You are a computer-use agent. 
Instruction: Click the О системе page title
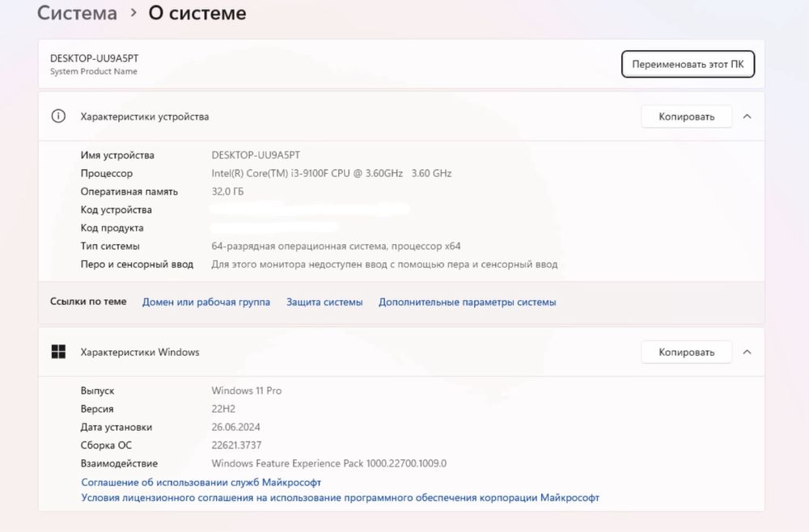(x=197, y=14)
